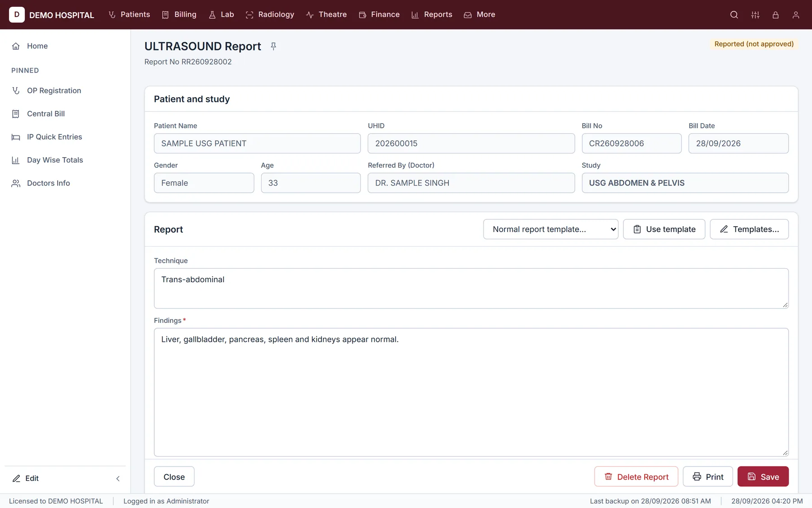Expand the More menu
This screenshot has height=508, width=812.
point(480,14)
